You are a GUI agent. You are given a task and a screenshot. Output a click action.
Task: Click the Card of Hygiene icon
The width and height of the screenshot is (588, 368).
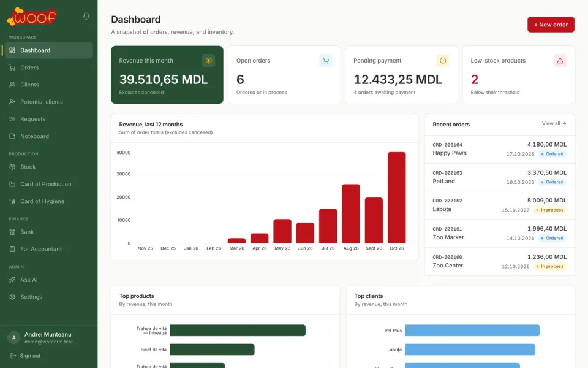[x=12, y=201]
